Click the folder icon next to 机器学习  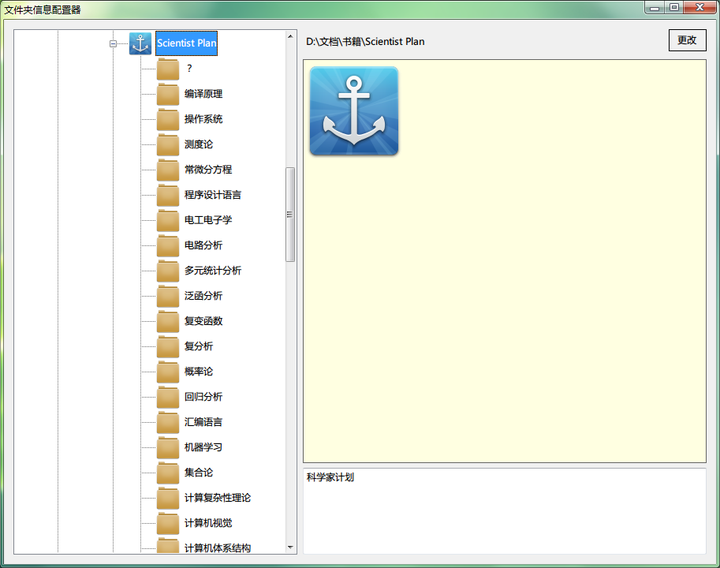(x=168, y=448)
